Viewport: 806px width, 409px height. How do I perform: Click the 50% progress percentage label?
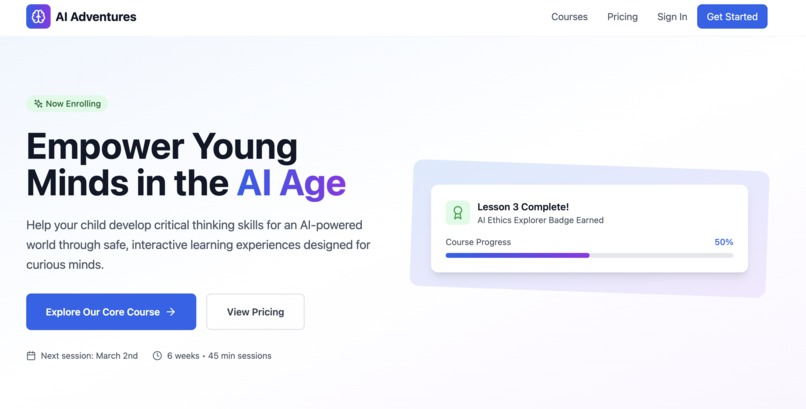pyautogui.click(x=724, y=242)
